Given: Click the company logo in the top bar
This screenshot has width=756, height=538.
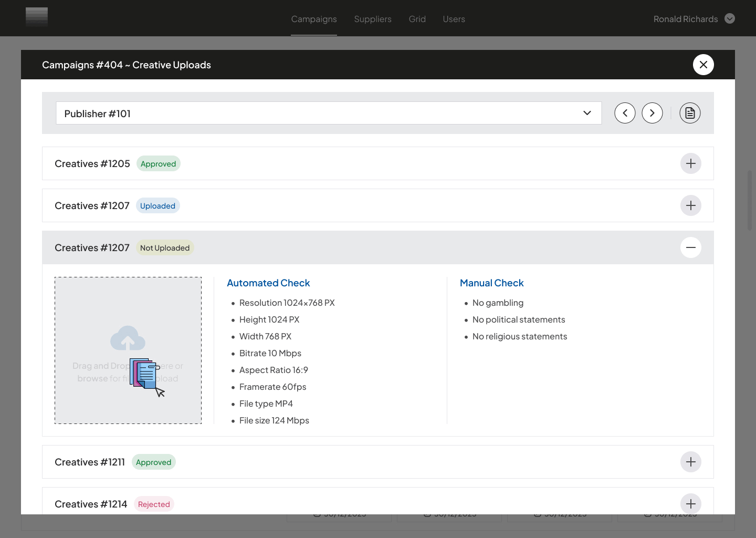Looking at the screenshot, I should (x=37, y=17).
